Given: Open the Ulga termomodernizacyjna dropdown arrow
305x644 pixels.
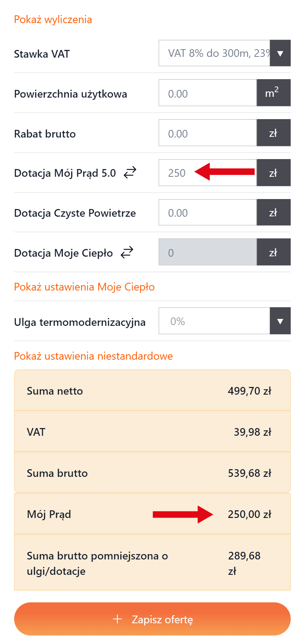Looking at the screenshot, I should [x=280, y=321].
